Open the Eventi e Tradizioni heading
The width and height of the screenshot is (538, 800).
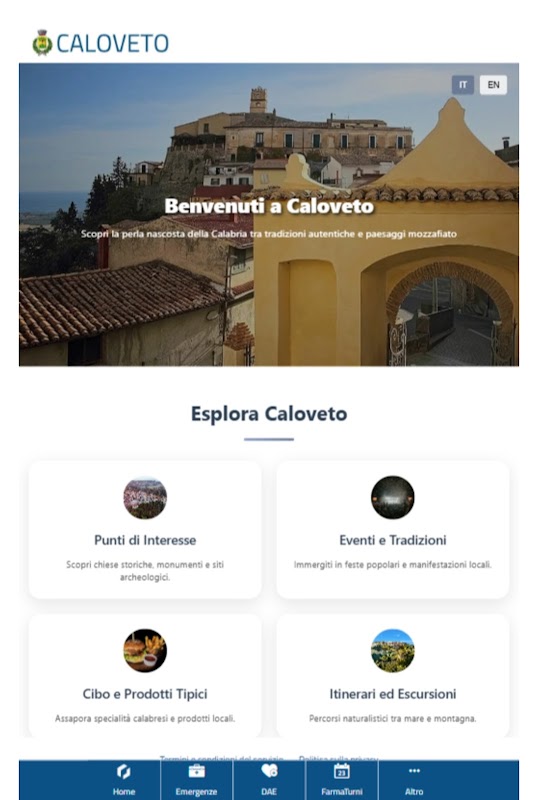click(393, 540)
